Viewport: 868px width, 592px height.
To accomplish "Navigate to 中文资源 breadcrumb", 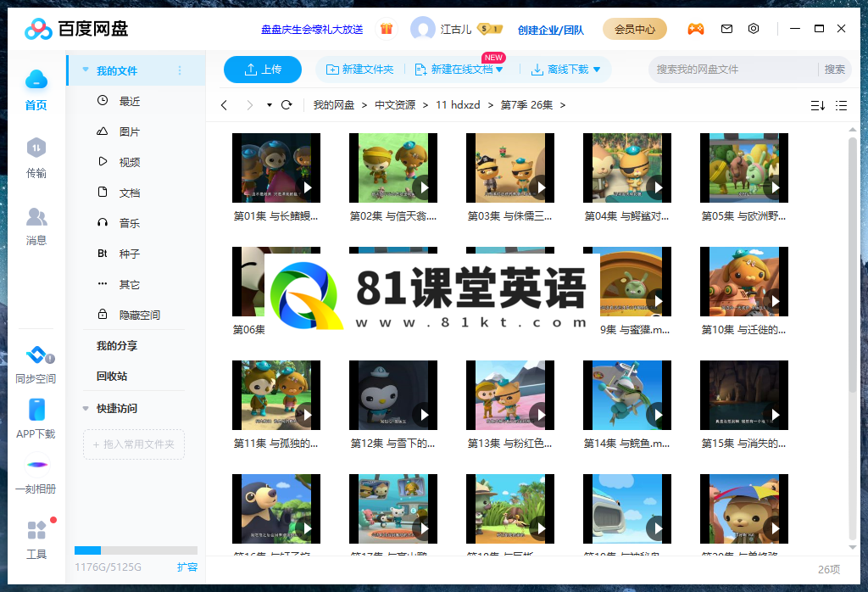I will pyautogui.click(x=395, y=105).
